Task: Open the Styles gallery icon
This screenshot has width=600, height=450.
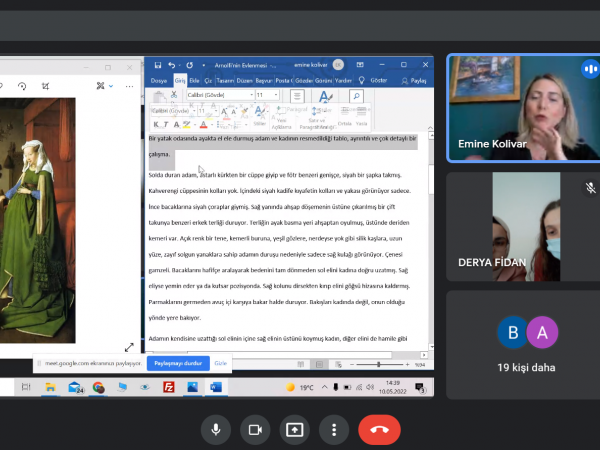Action: [x=325, y=96]
